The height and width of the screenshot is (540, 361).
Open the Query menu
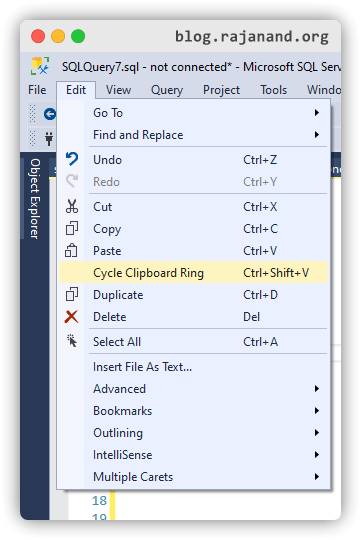pyautogui.click(x=167, y=90)
